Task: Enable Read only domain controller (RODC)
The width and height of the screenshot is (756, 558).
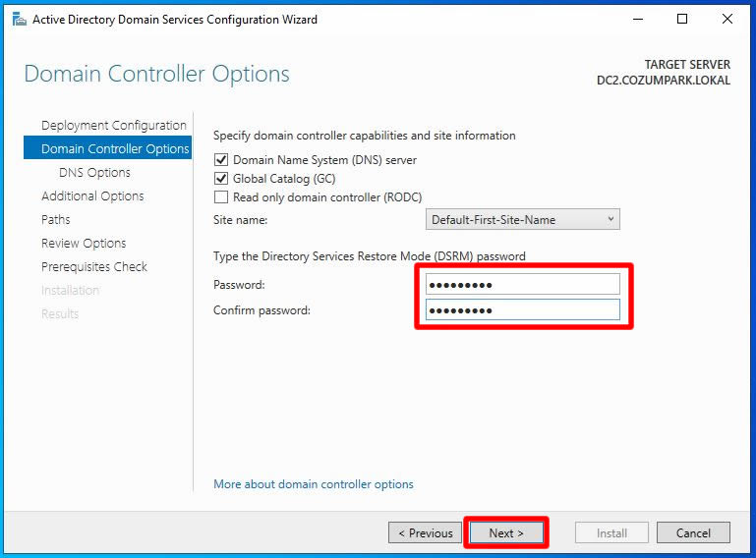Action: 221,197
